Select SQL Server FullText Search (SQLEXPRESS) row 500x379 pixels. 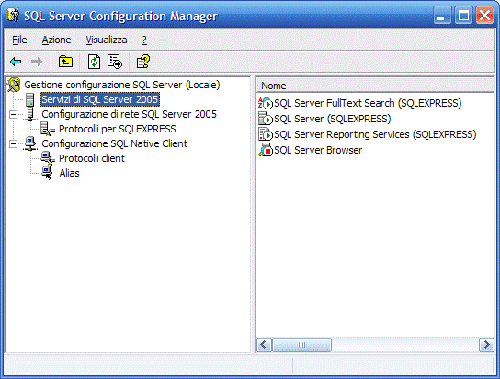[x=368, y=103]
